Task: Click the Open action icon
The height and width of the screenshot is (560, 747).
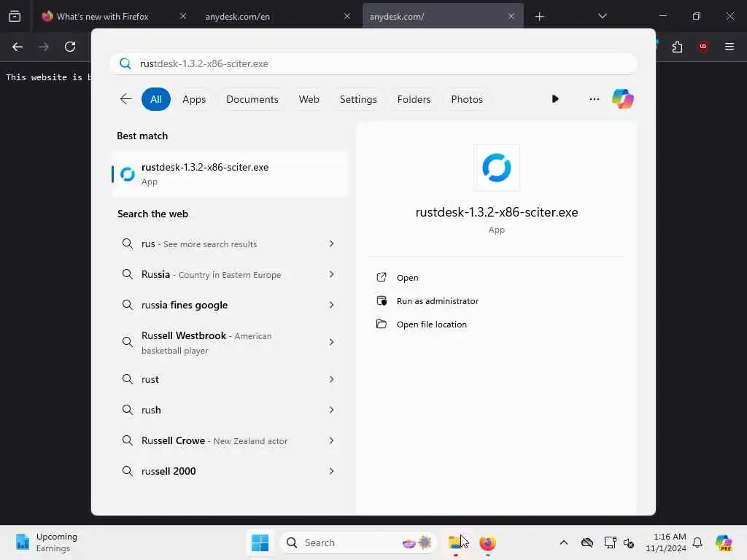Action: [x=382, y=277]
